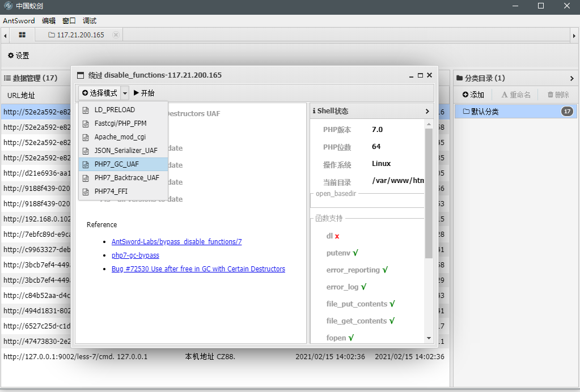Select LD_PRELOAD mode from list
This screenshot has width=580, height=392.
pyautogui.click(x=115, y=110)
